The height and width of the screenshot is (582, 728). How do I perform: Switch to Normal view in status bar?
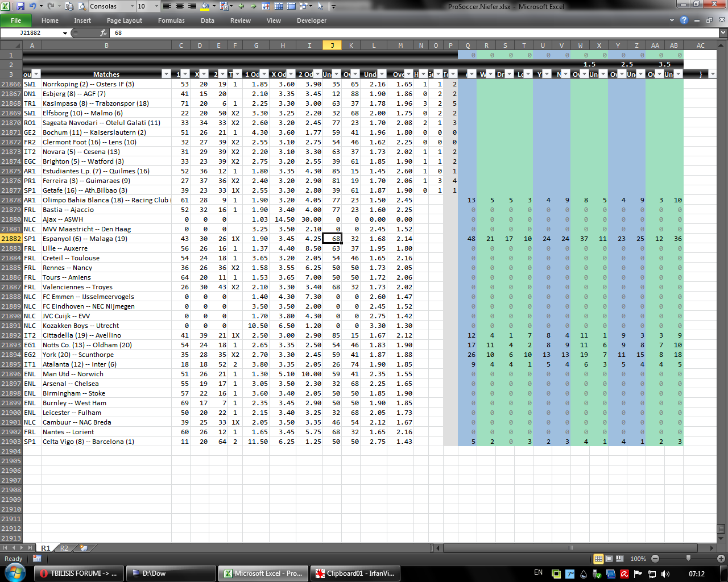pyautogui.click(x=598, y=559)
